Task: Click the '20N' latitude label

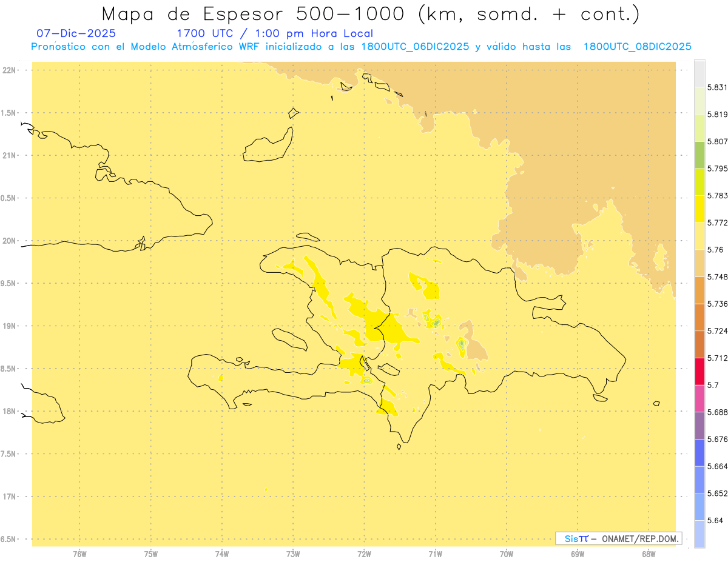Action: [x=10, y=241]
